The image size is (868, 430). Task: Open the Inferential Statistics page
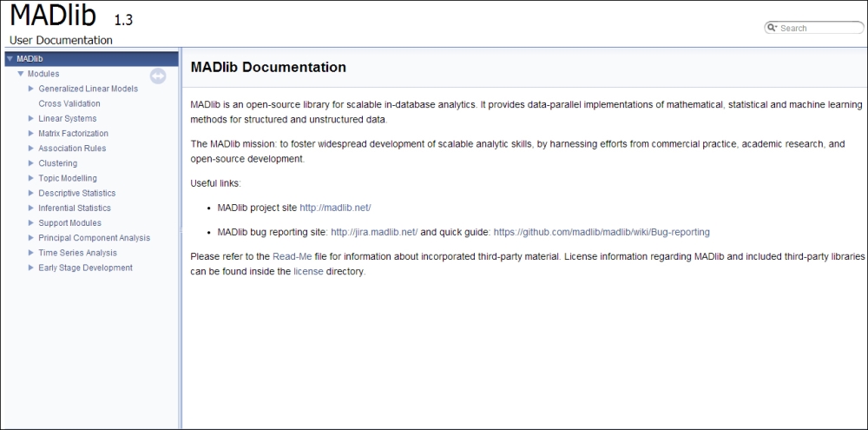[74, 208]
